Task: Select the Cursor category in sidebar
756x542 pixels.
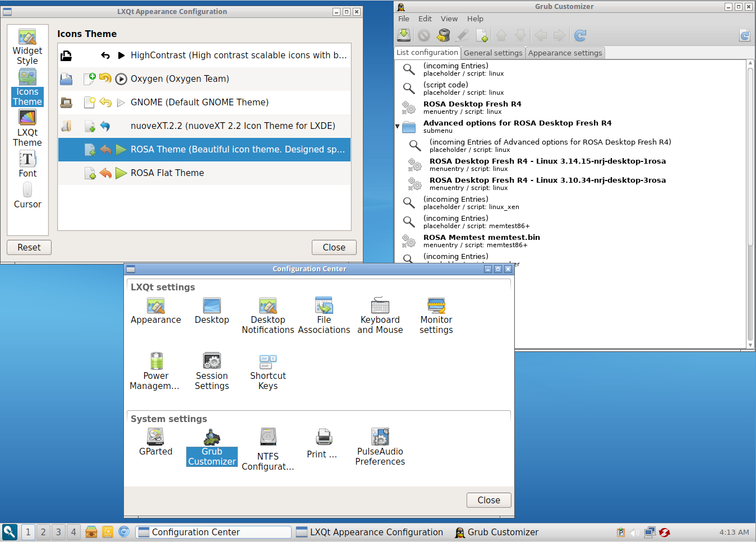Action: pyautogui.click(x=27, y=196)
